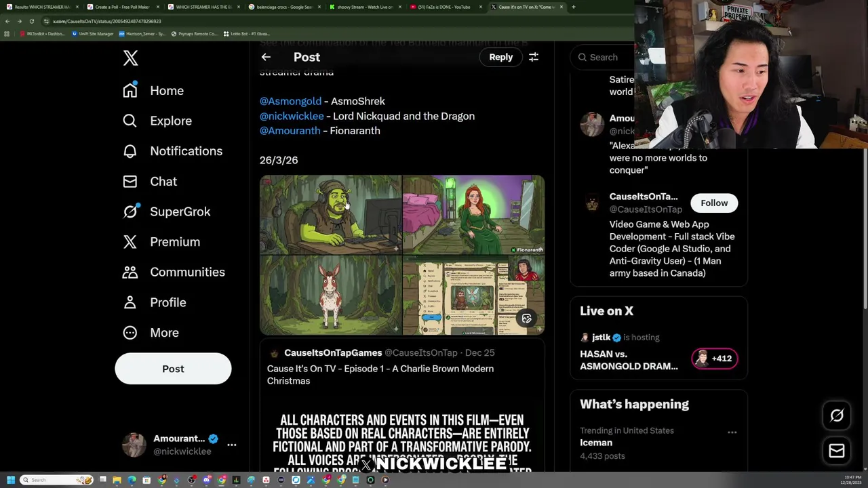This screenshot has height=488, width=868.
Task: Open the Fionaranth princess image
Action: pos(474,215)
